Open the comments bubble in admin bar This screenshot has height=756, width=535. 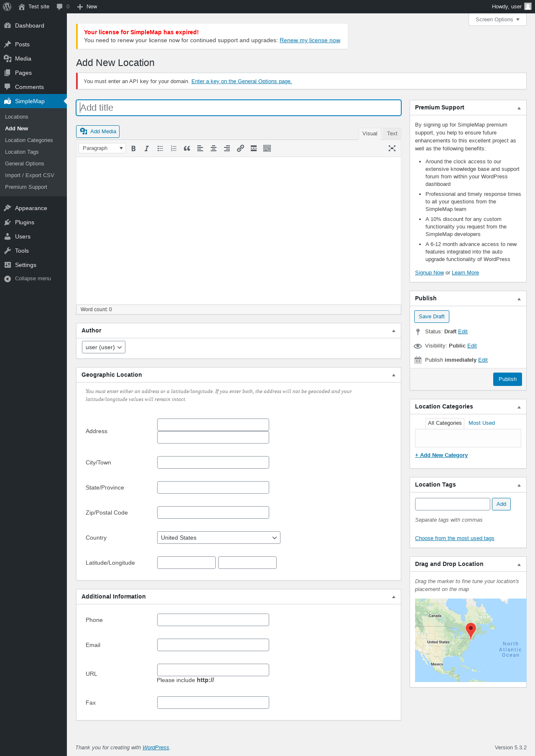[63, 7]
